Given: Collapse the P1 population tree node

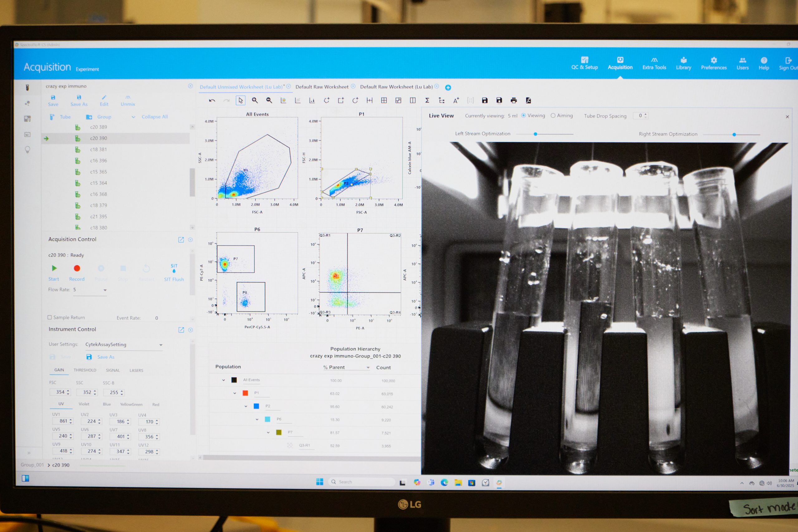Looking at the screenshot, I should click(234, 393).
